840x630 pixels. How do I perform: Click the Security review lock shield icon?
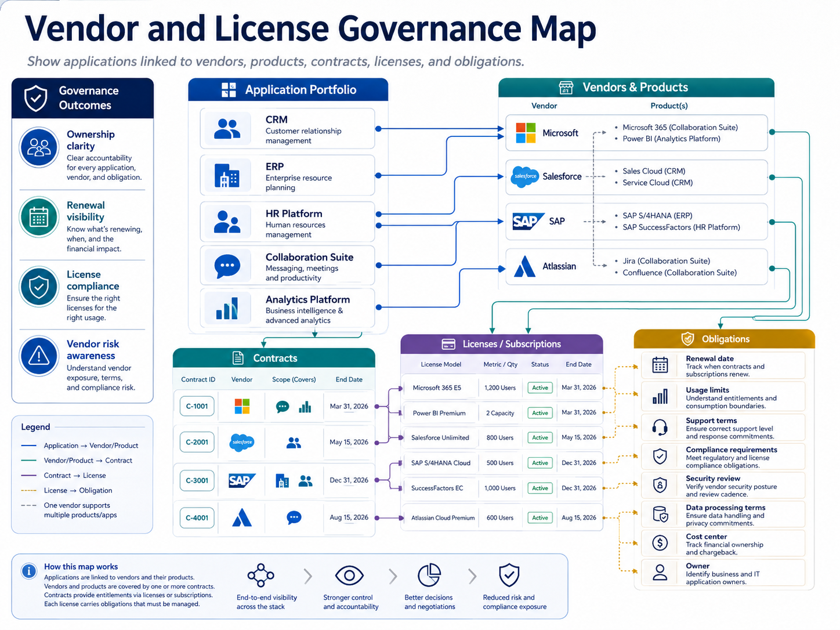[660, 485]
